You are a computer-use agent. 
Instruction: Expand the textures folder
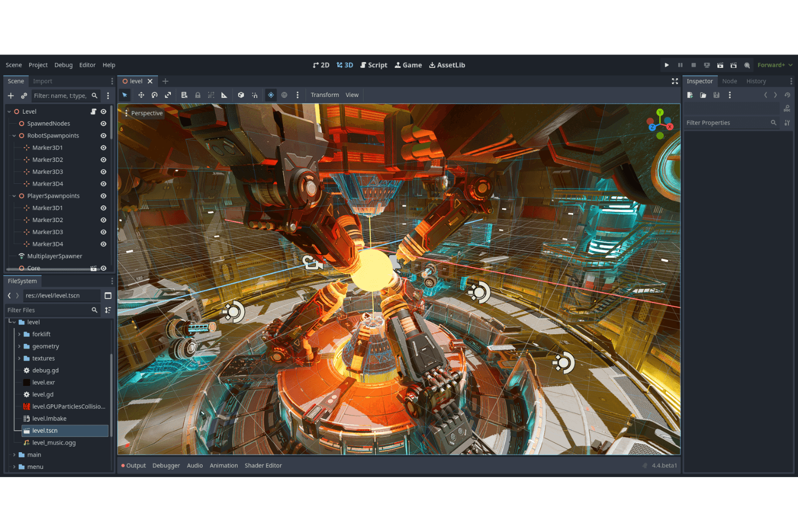coord(19,358)
